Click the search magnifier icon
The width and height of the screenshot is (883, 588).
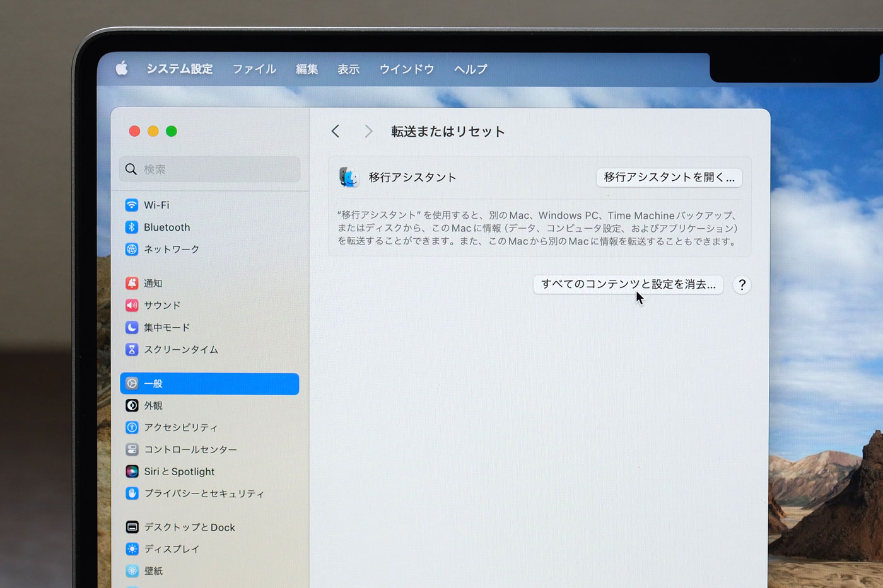(x=131, y=169)
